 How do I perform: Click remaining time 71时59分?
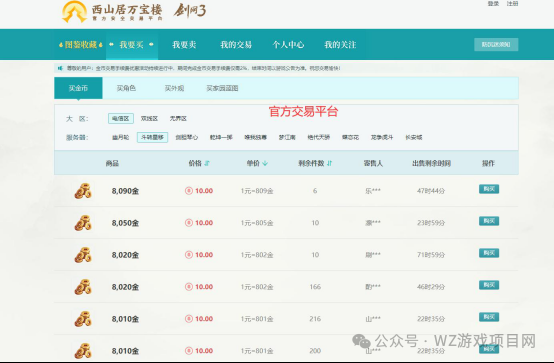431,255
